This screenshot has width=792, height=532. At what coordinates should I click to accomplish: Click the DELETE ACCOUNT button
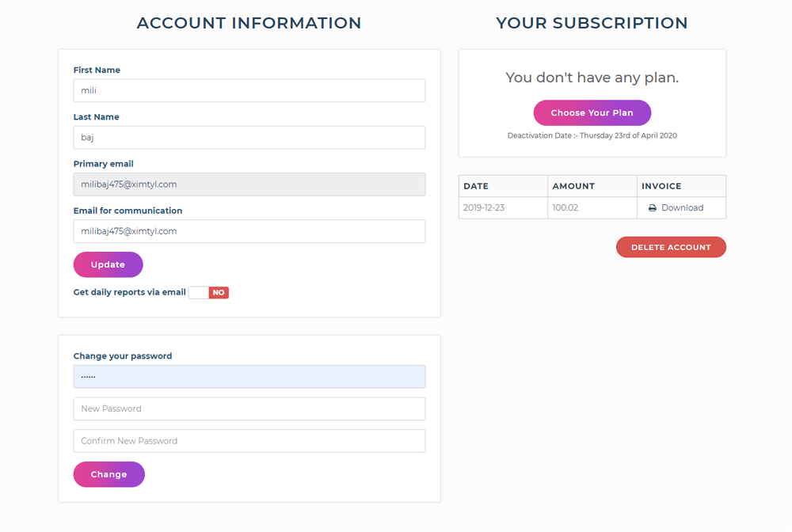671,246
